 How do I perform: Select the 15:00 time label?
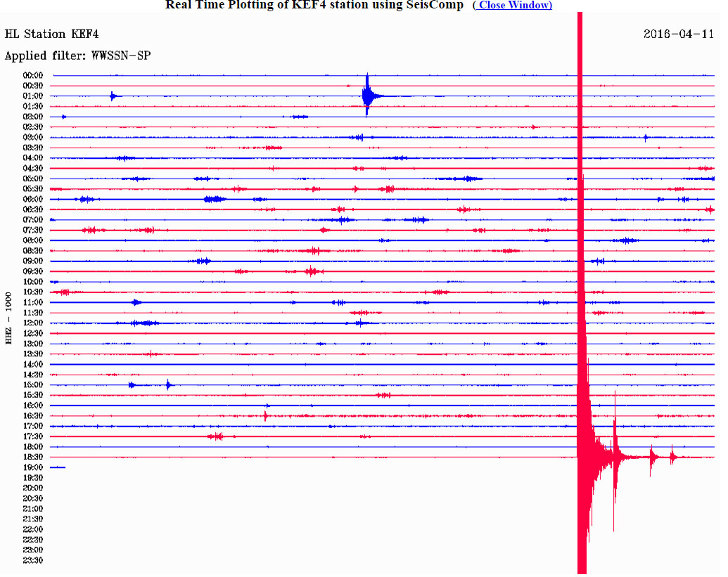pyautogui.click(x=33, y=384)
